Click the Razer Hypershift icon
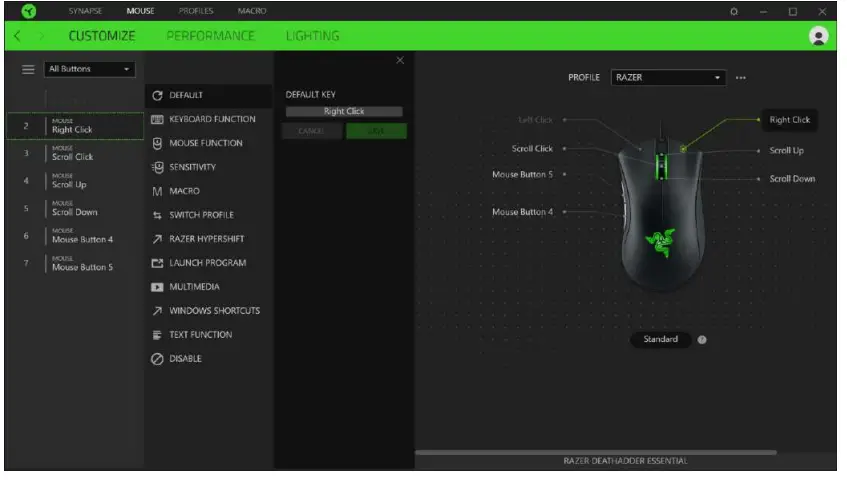Screen dimensions: 847x480 (157, 239)
